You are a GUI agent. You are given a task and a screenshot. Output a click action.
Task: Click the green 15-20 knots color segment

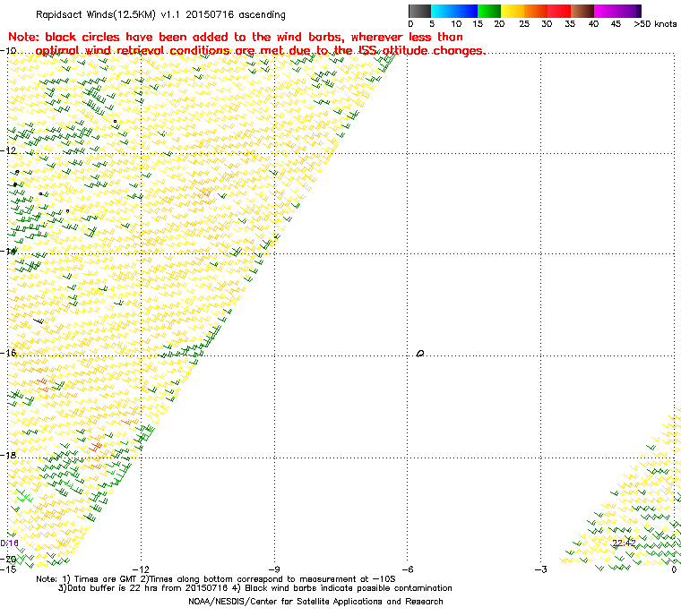pos(489,11)
